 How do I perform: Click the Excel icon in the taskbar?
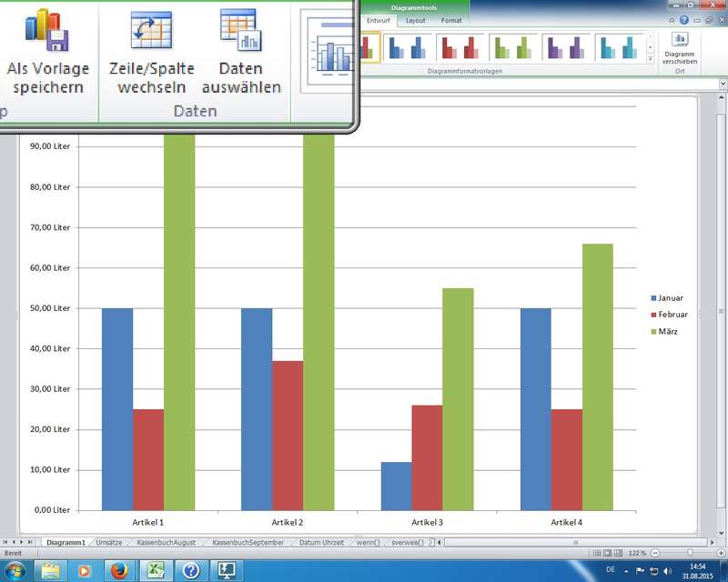tap(156, 569)
